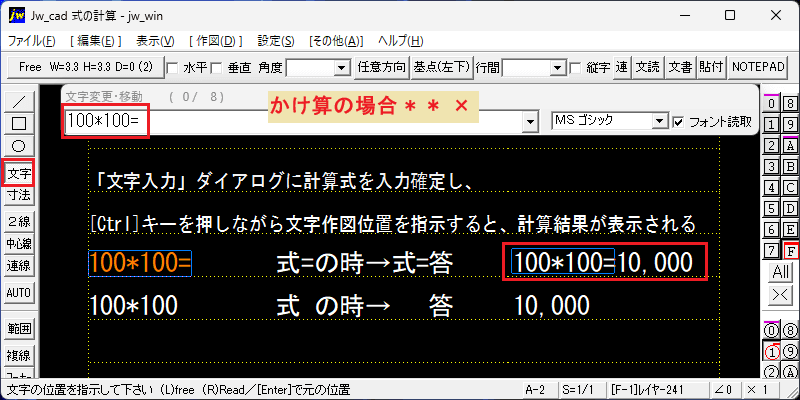Select the rectangle drawing tool
Image resolution: width=800 pixels, height=400 pixels.
pyautogui.click(x=19, y=123)
